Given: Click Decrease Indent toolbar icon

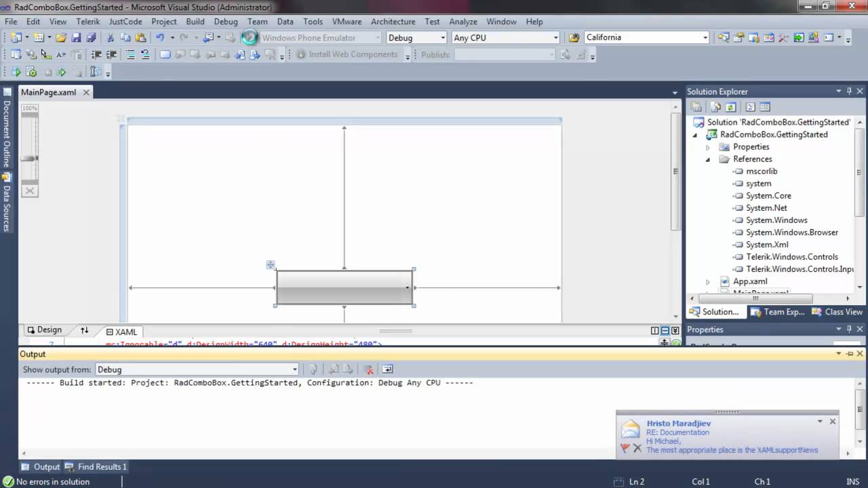Looking at the screenshot, I should [x=96, y=54].
